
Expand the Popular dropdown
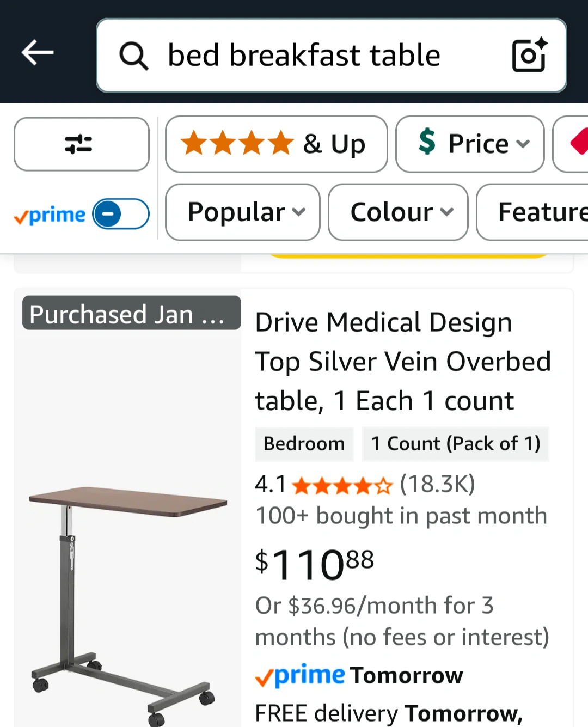(x=243, y=212)
